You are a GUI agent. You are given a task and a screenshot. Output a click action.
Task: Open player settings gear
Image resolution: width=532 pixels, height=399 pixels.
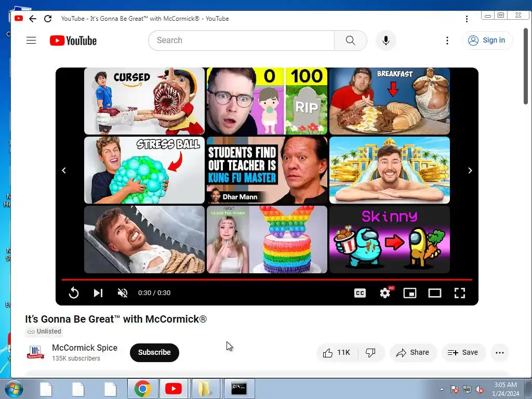click(x=385, y=293)
